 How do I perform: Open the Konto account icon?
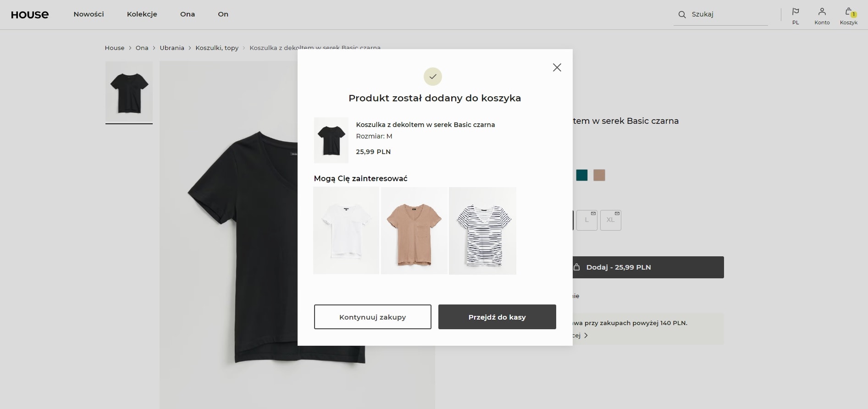(822, 12)
